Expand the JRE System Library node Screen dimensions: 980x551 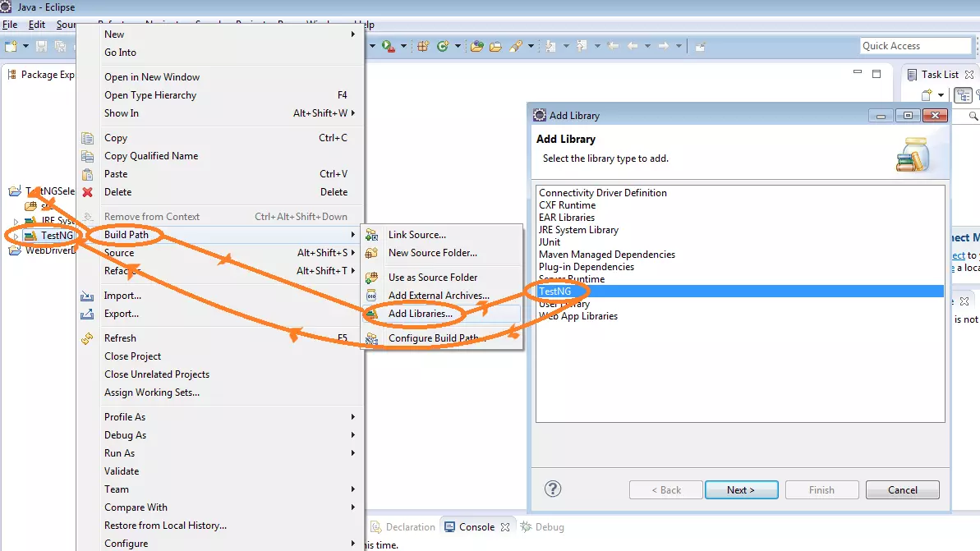[16, 221]
